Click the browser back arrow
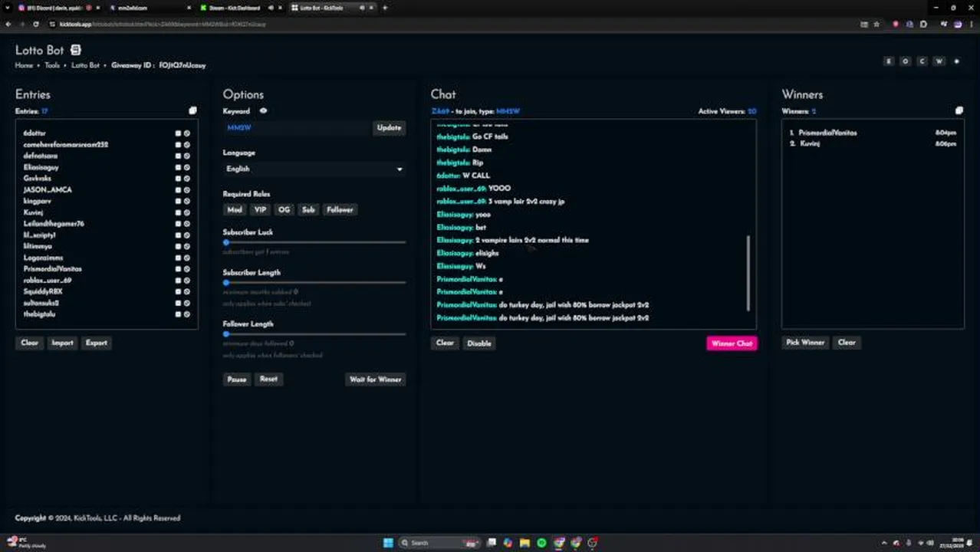The height and width of the screenshot is (552, 980). (x=8, y=24)
